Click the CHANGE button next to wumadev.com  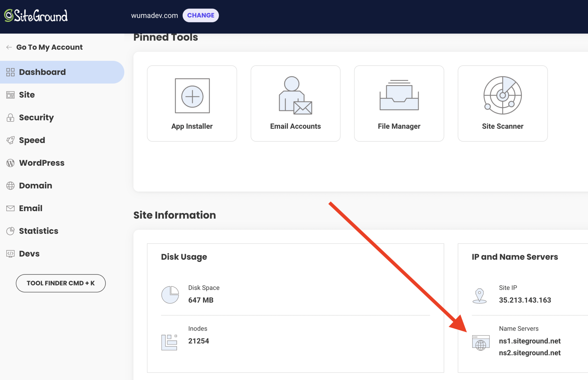coord(201,15)
